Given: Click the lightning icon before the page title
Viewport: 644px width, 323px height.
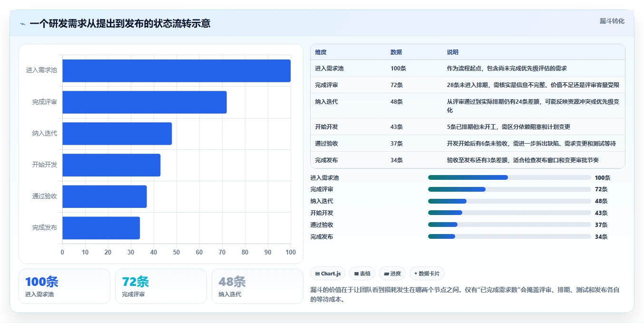Looking at the screenshot, I should coord(23,24).
